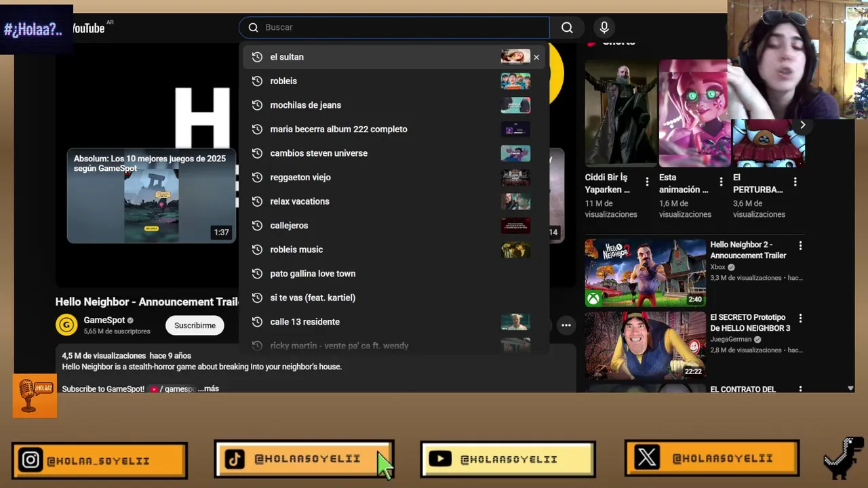This screenshot has width=868, height=488.
Task: Open GameSpot channel avatar
Action: point(66,325)
